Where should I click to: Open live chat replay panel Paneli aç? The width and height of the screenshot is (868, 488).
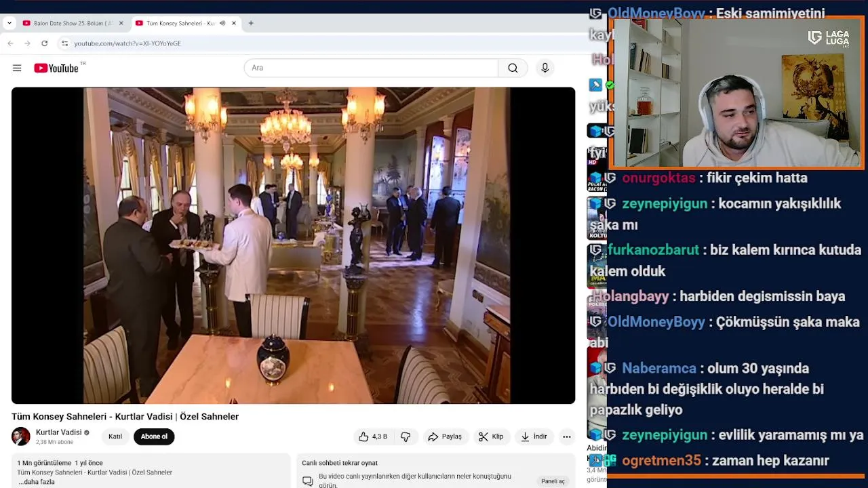[x=553, y=481]
